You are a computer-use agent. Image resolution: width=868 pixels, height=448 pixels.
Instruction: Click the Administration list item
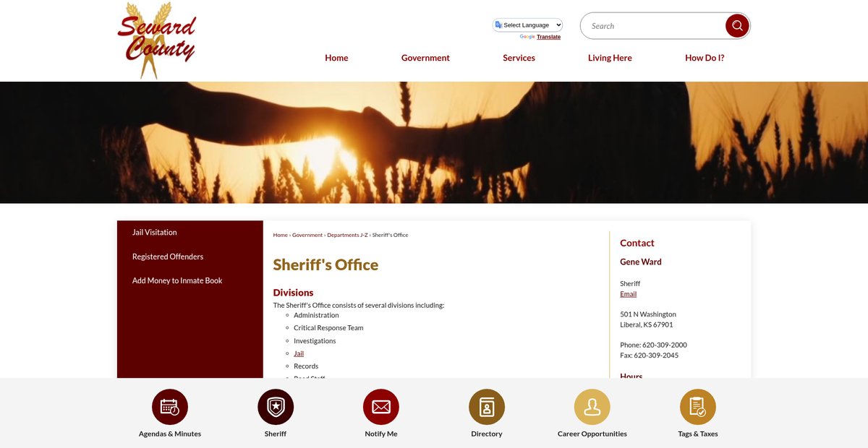[x=316, y=315]
